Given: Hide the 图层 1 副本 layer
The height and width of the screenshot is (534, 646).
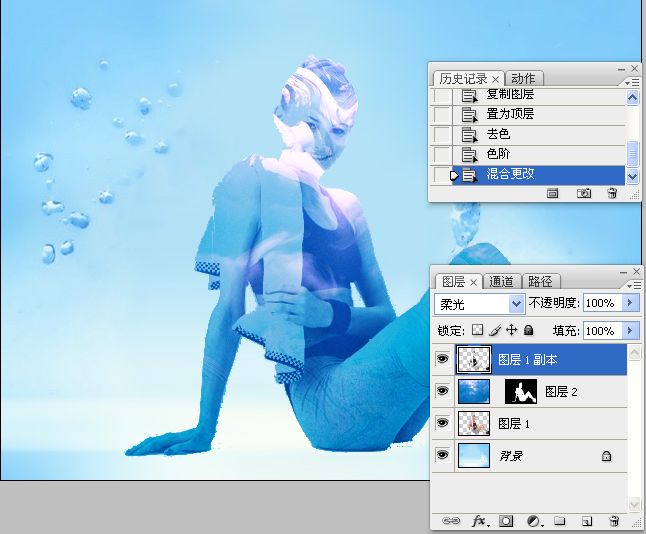Looking at the screenshot, I should 442,360.
